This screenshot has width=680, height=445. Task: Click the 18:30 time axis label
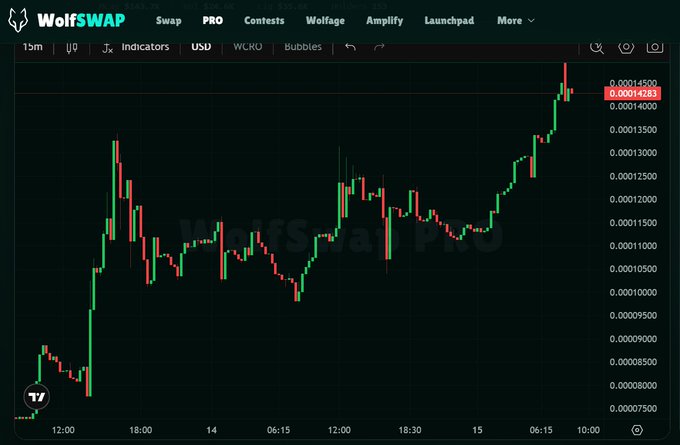coord(410,430)
